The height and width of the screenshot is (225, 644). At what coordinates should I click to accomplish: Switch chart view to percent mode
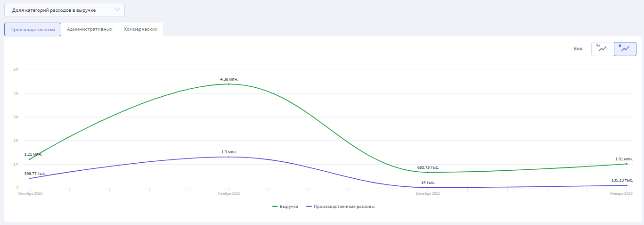pyautogui.click(x=602, y=49)
